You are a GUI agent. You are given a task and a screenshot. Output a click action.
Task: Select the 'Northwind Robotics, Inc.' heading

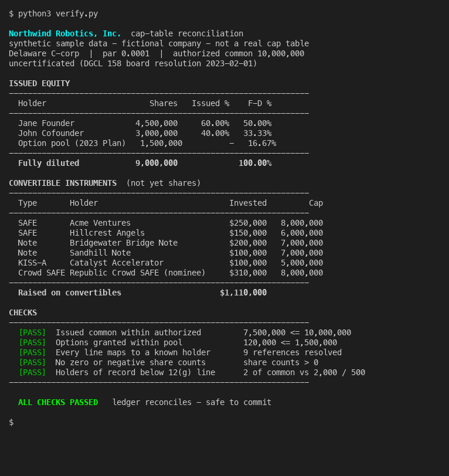(x=65, y=33)
